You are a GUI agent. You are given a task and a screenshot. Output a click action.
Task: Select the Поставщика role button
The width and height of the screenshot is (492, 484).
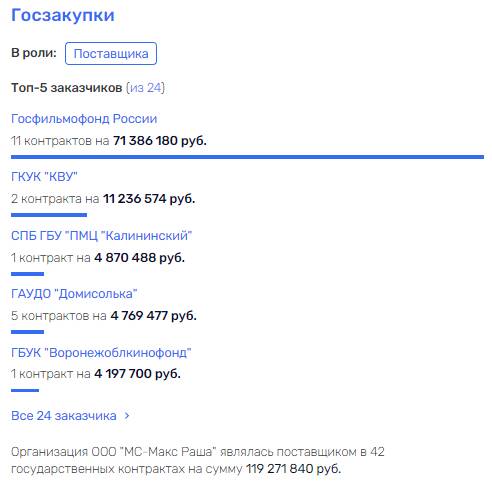(111, 53)
